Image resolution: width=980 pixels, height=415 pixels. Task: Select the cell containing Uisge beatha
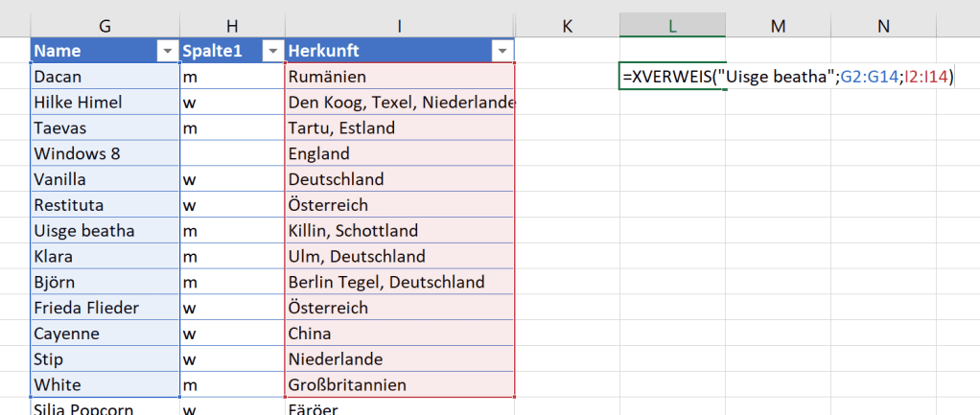(104, 231)
